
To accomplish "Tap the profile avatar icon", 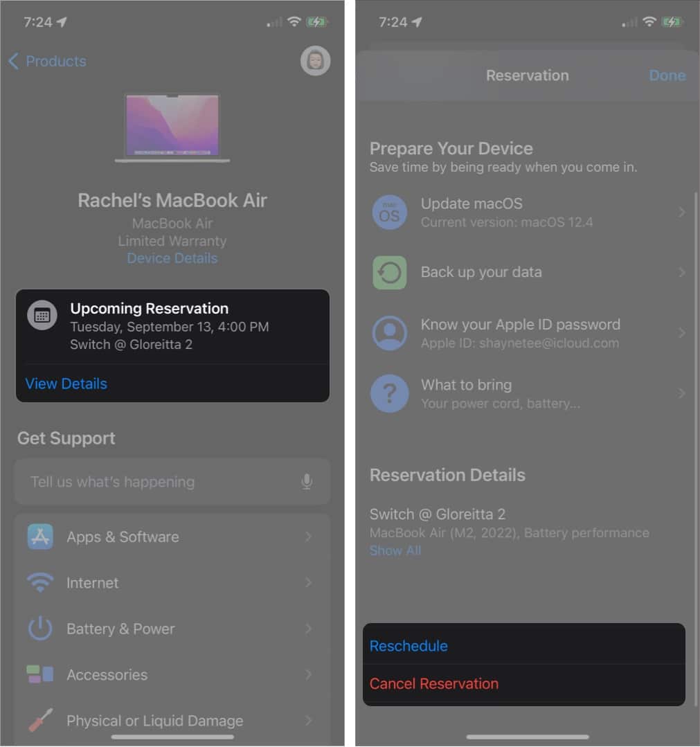I will pyautogui.click(x=315, y=61).
